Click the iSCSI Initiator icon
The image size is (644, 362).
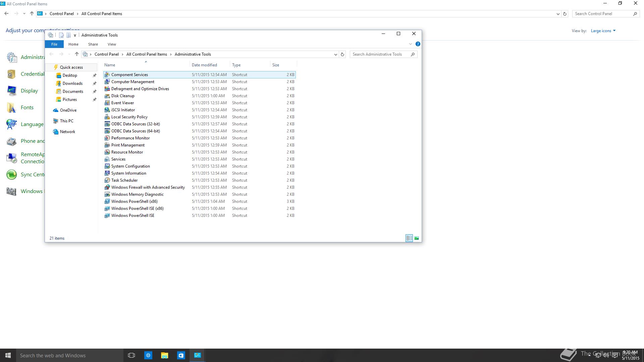tap(107, 110)
